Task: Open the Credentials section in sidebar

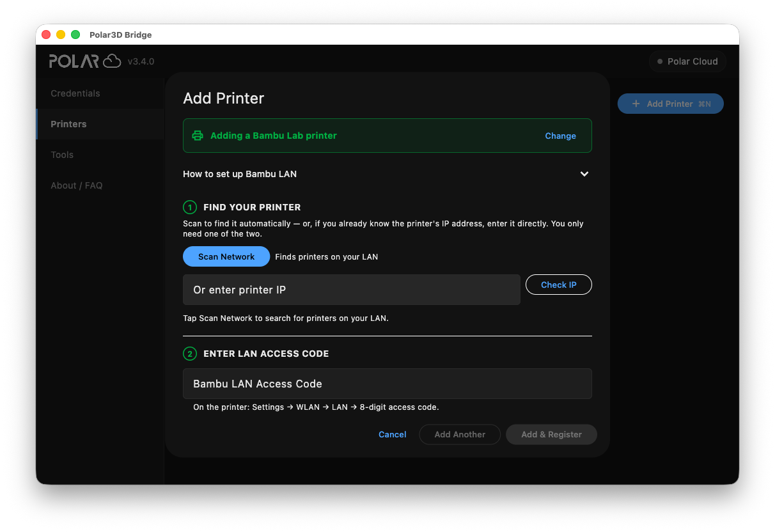Action: pos(100,93)
